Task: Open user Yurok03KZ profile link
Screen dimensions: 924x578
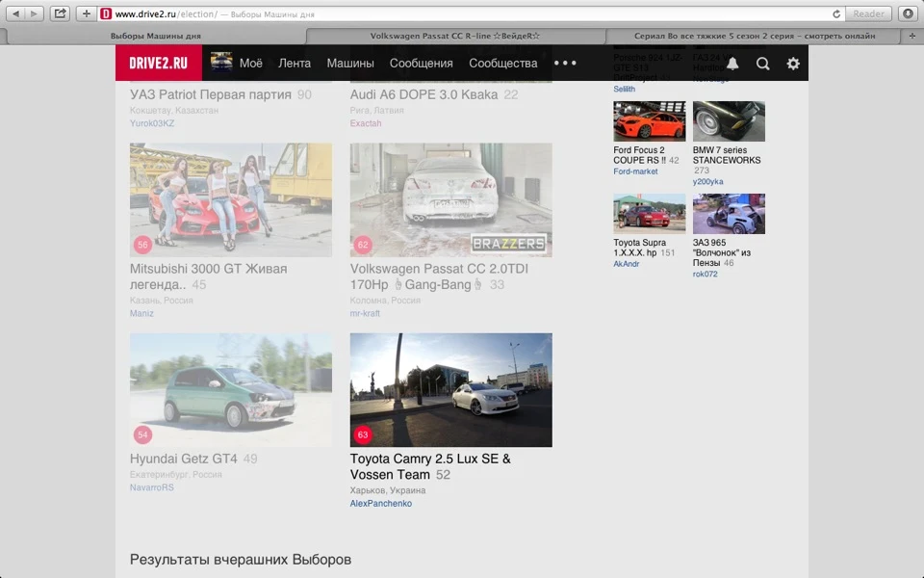Action: [x=152, y=123]
